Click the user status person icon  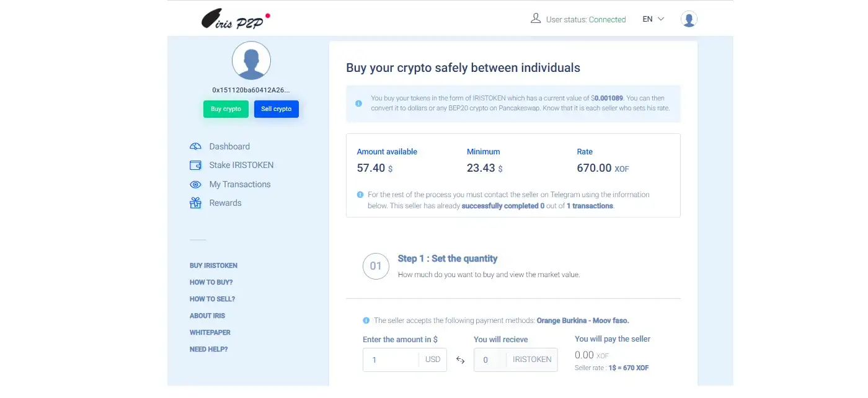tap(536, 19)
